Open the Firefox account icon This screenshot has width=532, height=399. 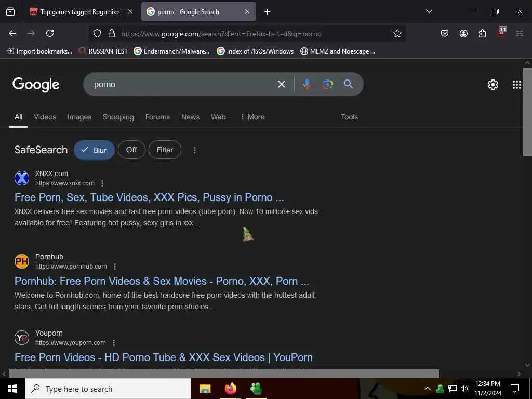(463, 33)
